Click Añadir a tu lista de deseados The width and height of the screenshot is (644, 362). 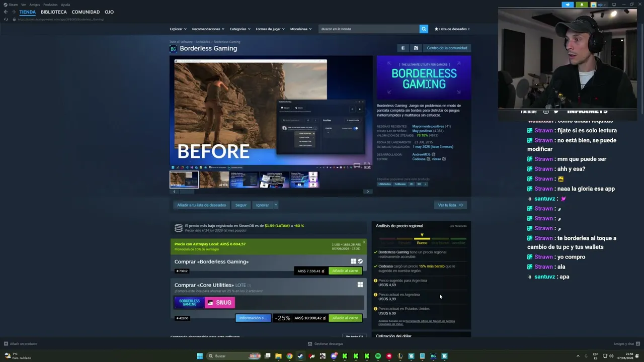coord(201,205)
